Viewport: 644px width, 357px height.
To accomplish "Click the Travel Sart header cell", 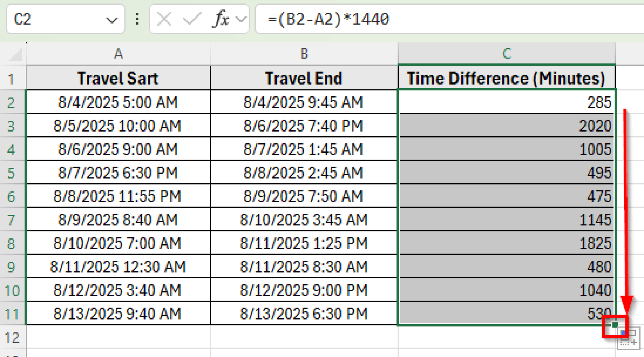I will [x=118, y=78].
